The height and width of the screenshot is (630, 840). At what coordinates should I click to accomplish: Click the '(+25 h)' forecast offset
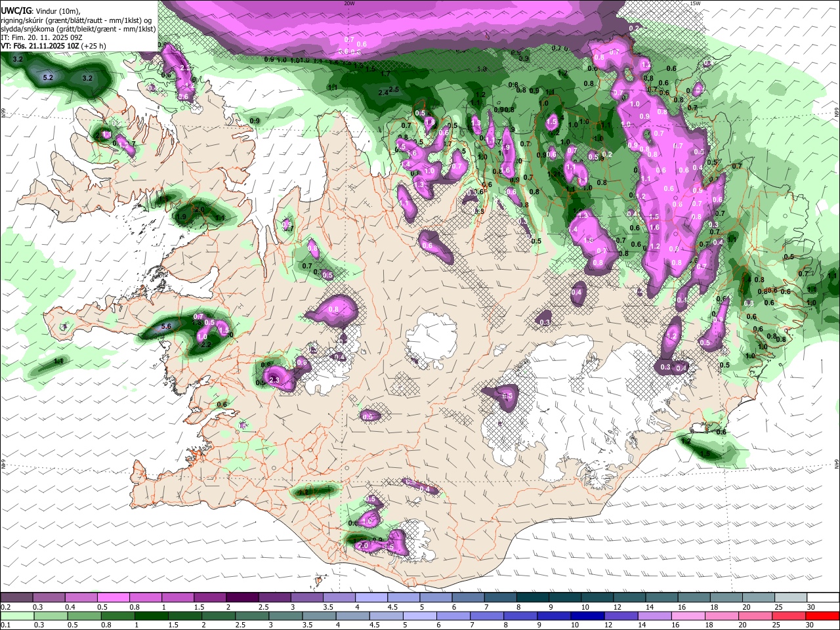pyautogui.click(x=94, y=46)
